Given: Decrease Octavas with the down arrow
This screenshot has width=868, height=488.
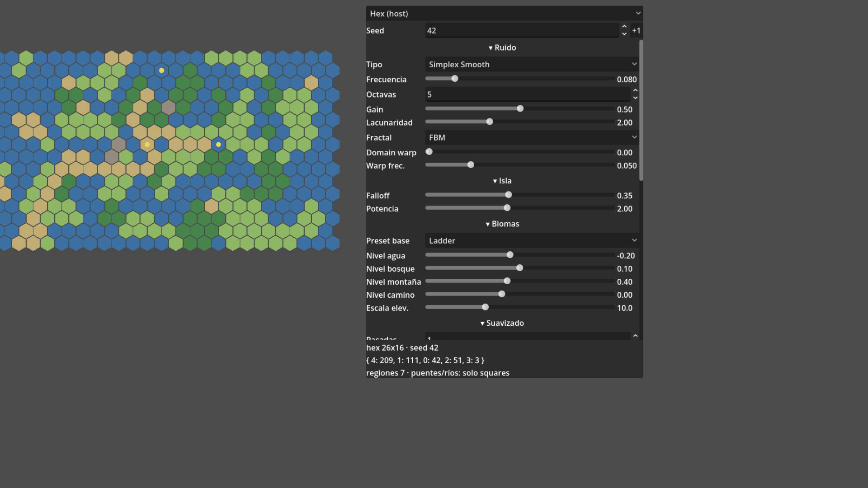Looking at the screenshot, I should click(635, 98).
